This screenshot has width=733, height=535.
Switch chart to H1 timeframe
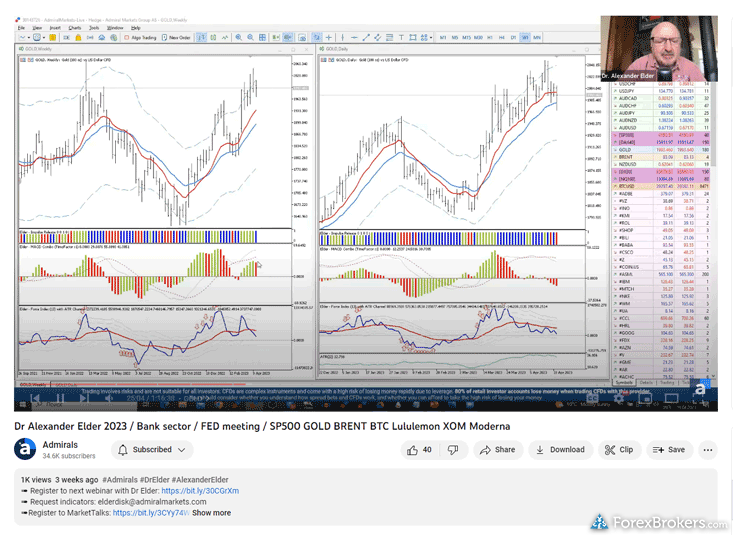(x=490, y=37)
